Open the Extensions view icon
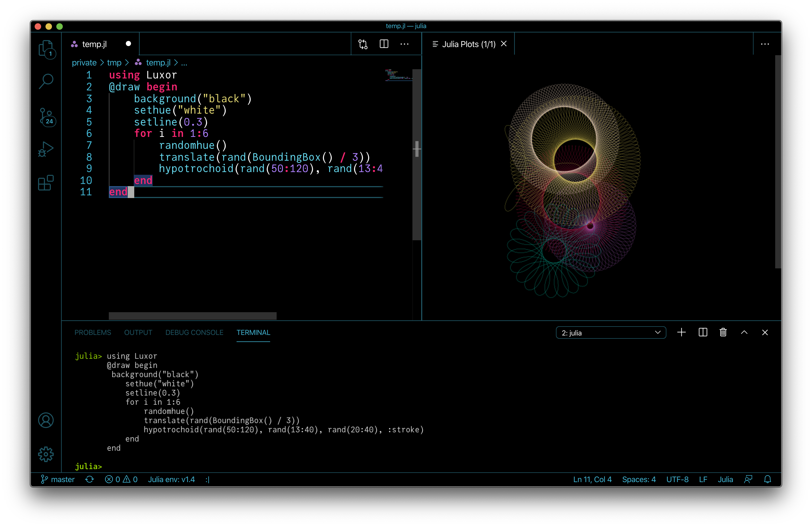The height and width of the screenshot is (527, 812). point(46,183)
